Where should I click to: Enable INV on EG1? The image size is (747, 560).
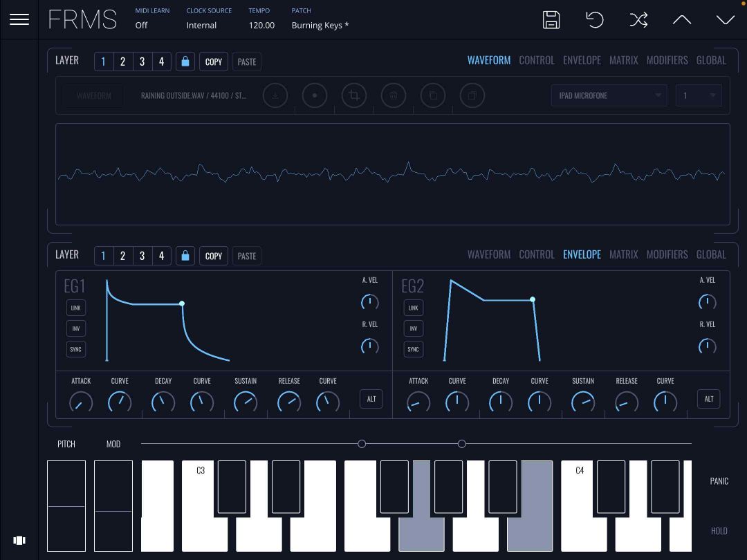coord(75,328)
